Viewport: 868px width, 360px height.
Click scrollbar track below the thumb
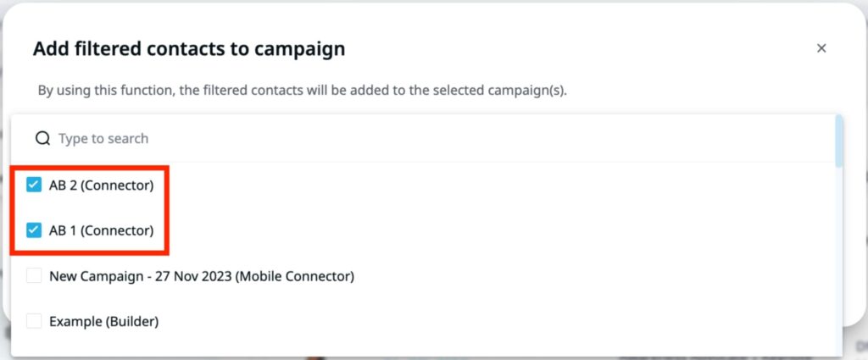point(839,260)
